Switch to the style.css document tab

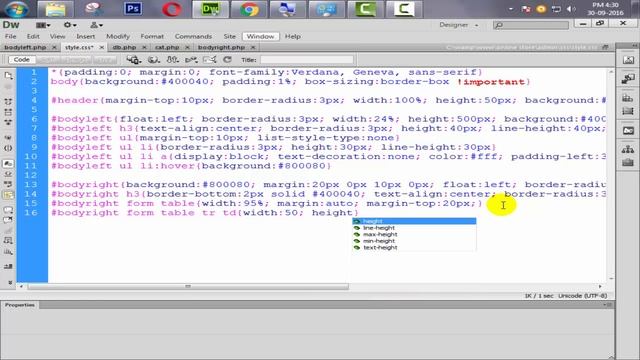[79, 47]
